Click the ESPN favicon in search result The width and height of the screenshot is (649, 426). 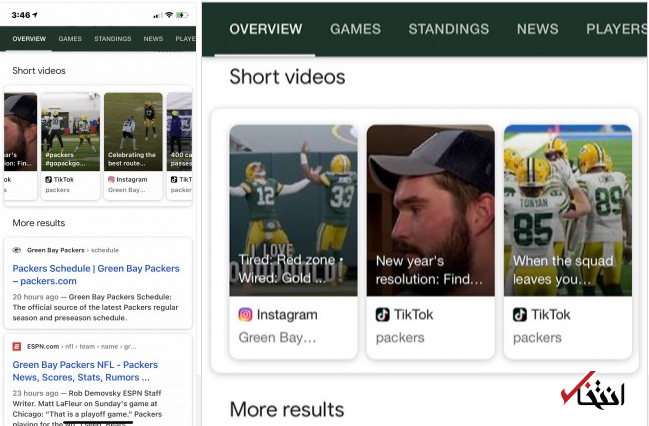pos(17,346)
